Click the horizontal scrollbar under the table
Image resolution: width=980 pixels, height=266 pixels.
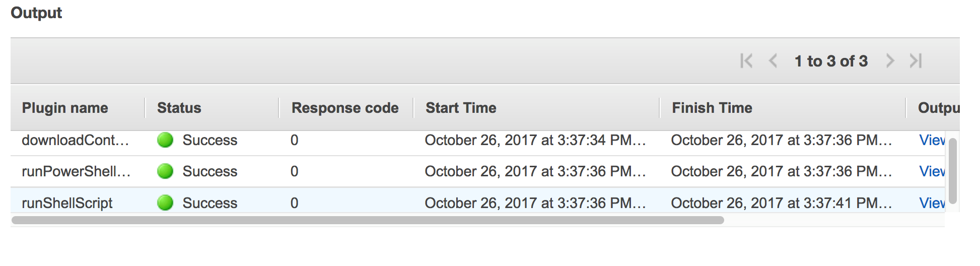pos(368,220)
